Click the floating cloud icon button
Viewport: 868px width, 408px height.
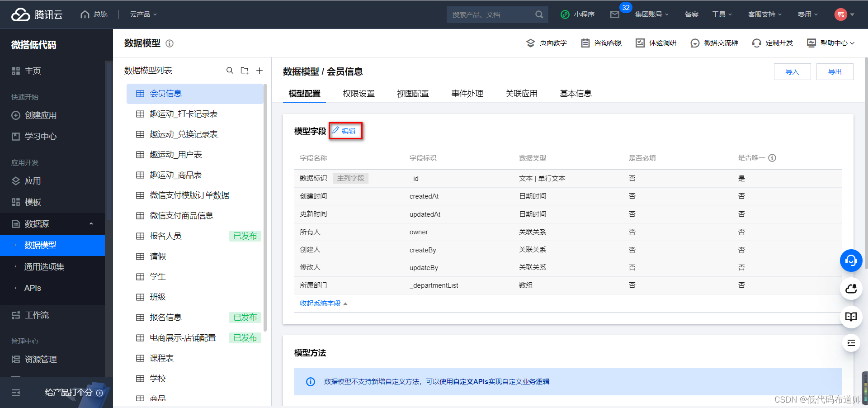tap(851, 289)
